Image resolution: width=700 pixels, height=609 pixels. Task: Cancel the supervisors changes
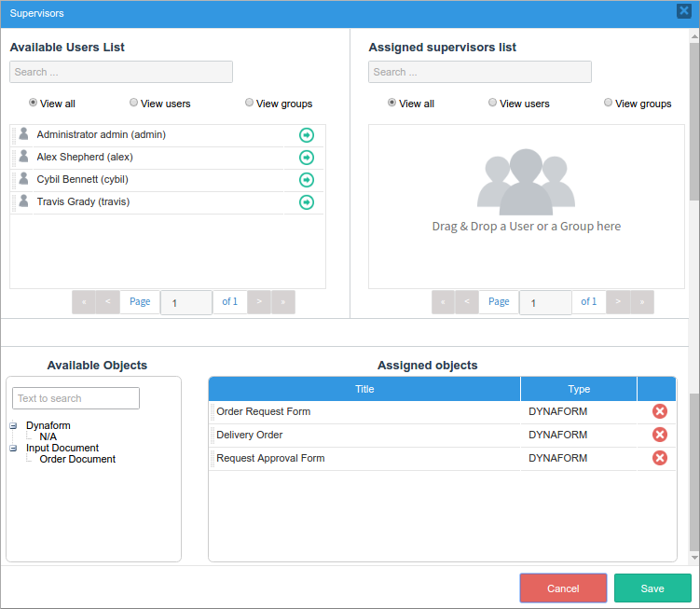(x=563, y=588)
